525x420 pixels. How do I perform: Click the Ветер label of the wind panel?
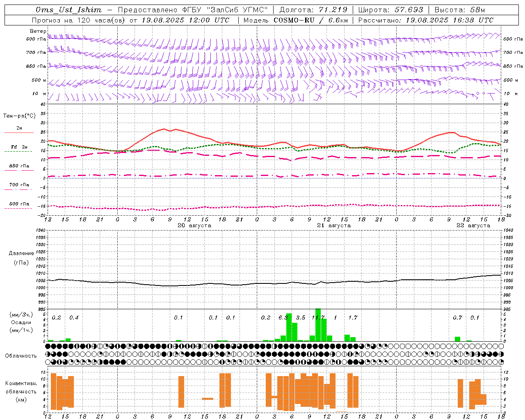(x=38, y=31)
